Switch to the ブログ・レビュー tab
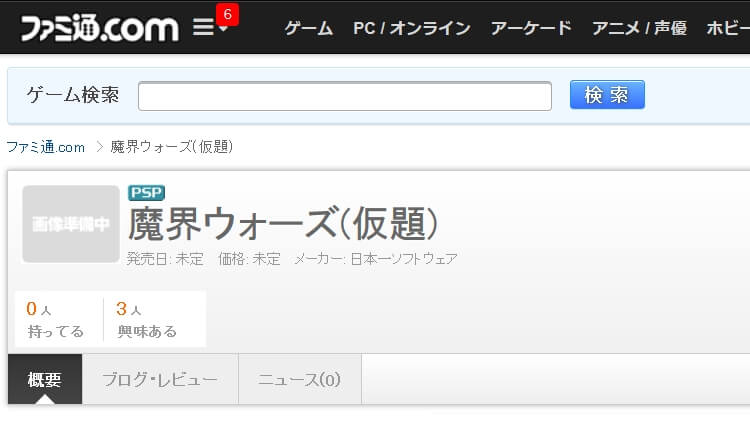The height and width of the screenshot is (422, 750). pos(160,379)
